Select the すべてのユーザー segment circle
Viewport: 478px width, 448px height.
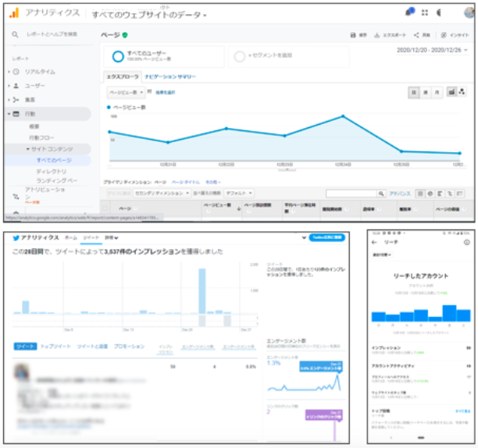[117, 56]
